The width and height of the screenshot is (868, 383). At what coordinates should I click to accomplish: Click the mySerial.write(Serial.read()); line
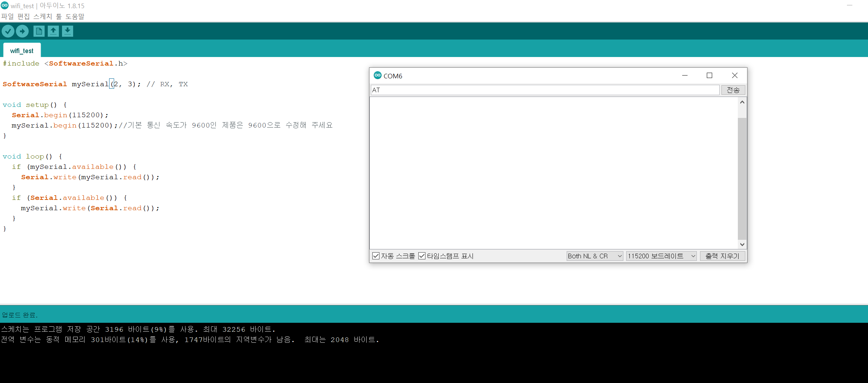click(90, 208)
